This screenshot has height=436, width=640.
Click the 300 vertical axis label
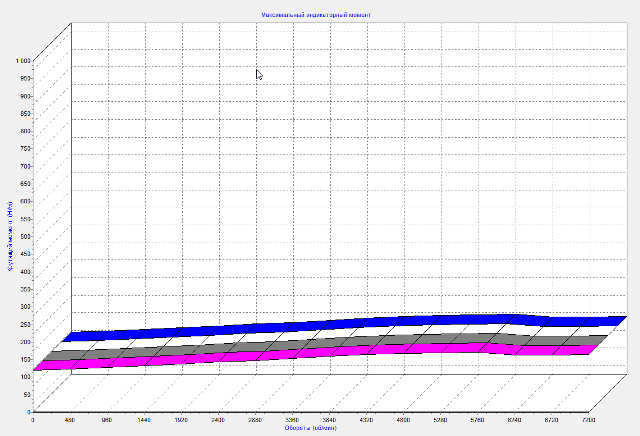pyautogui.click(x=25, y=306)
